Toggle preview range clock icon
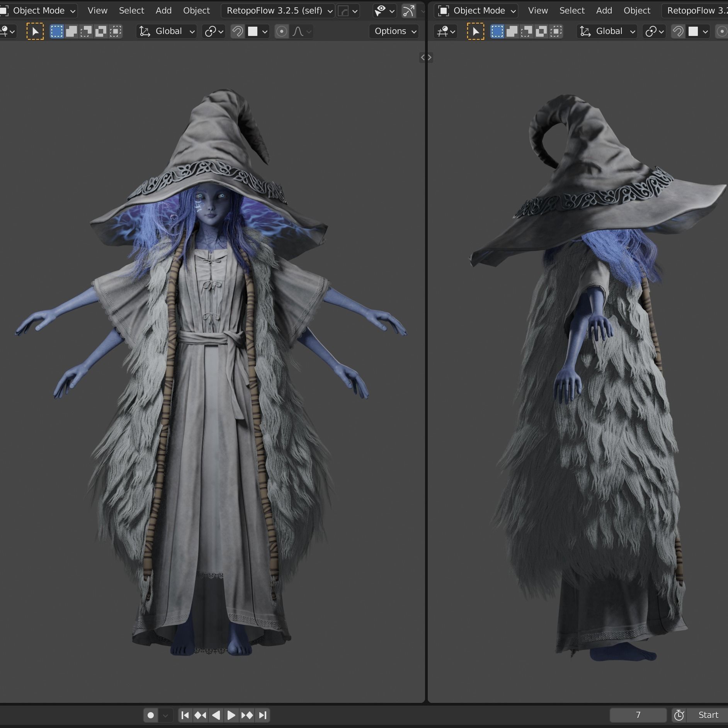This screenshot has width=728, height=728. (x=679, y=715)
